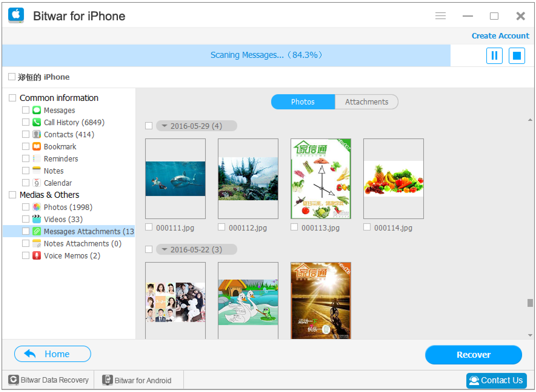Stop the scan with the square button
This screenshot has height=392, width=536.
(x=517, y=56)
